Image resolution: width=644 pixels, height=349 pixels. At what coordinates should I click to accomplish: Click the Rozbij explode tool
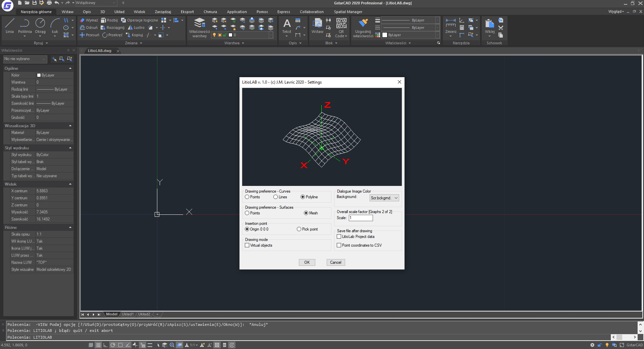tap(109, 20)
